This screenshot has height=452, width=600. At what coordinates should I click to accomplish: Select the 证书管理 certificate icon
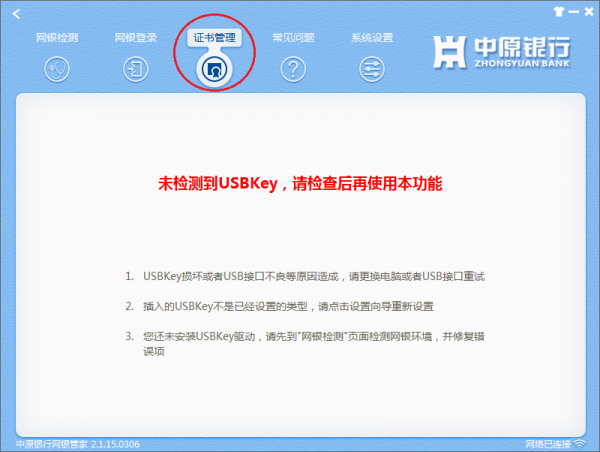tap(214, 69)
